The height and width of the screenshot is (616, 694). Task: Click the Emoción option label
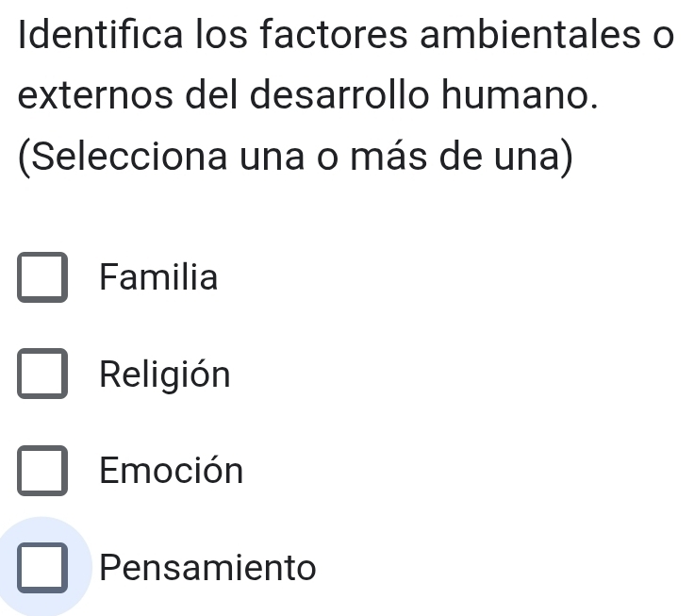(x=171, y=472)
